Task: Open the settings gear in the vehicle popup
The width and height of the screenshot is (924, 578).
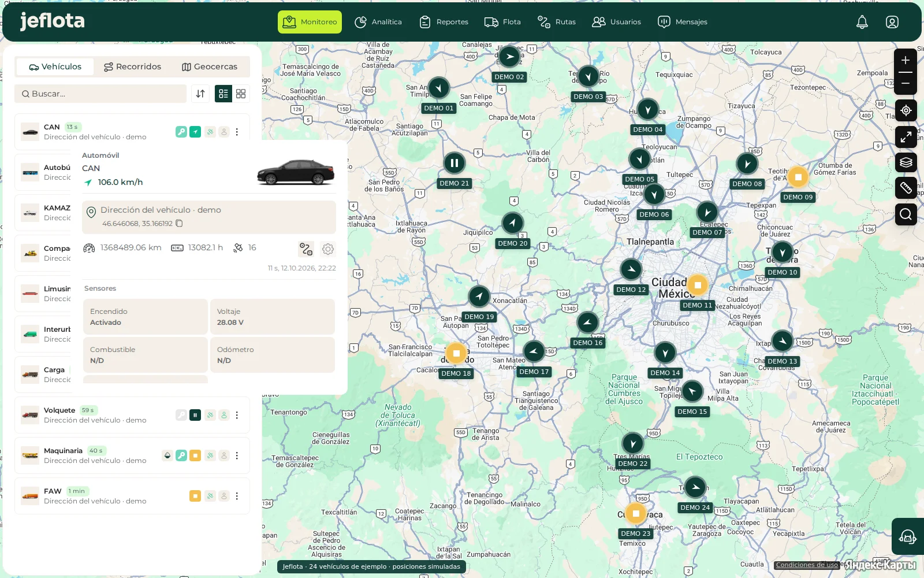Action: point(328,249)
